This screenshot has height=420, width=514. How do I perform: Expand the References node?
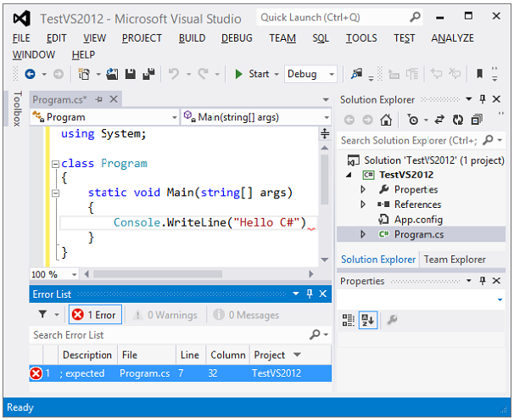pos(363,204)
